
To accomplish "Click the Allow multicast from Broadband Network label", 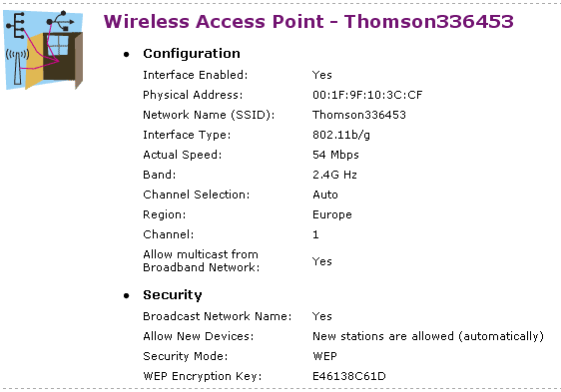I will [201, 261].
